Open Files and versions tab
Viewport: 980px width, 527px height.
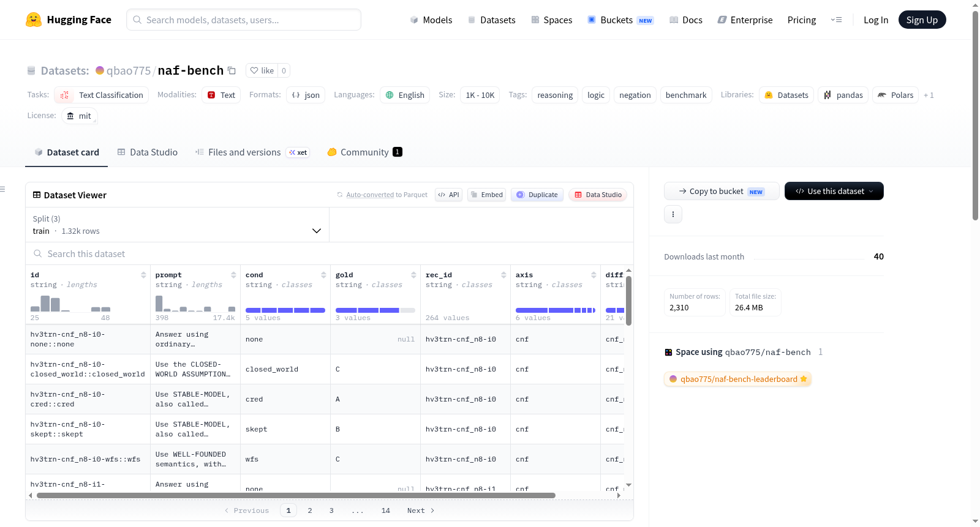click(252, 152)
